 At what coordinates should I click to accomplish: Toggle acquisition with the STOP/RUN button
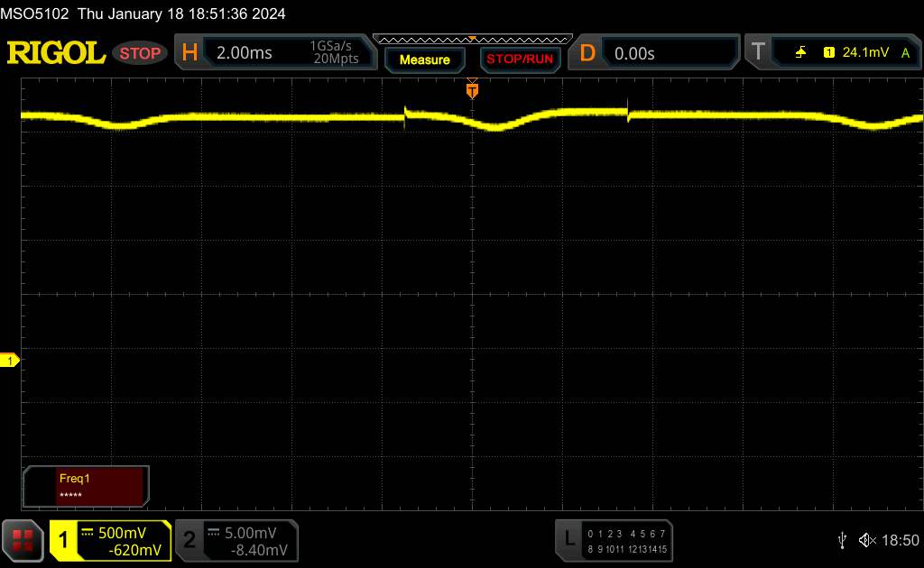click(518, 60)
